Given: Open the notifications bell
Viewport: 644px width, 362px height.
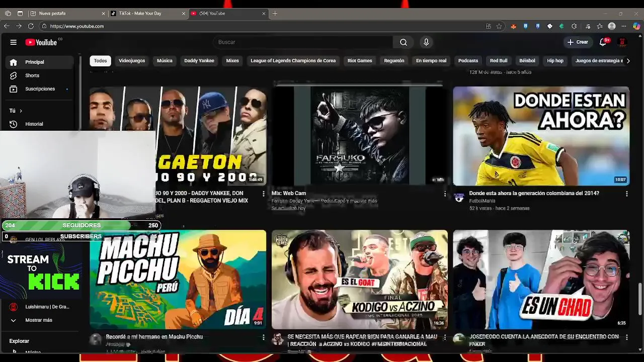Looking at the screenshot, I should (x=603, y=42).
